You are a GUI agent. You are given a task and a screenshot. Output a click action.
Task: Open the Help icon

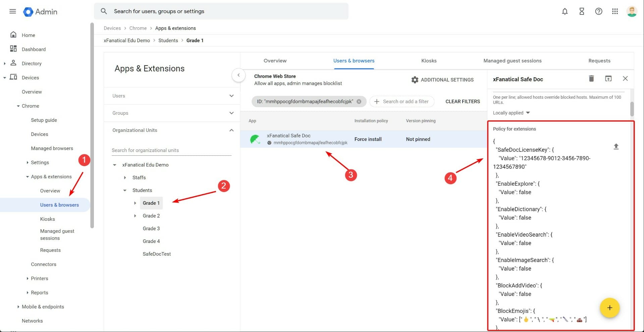pos(599,11)
